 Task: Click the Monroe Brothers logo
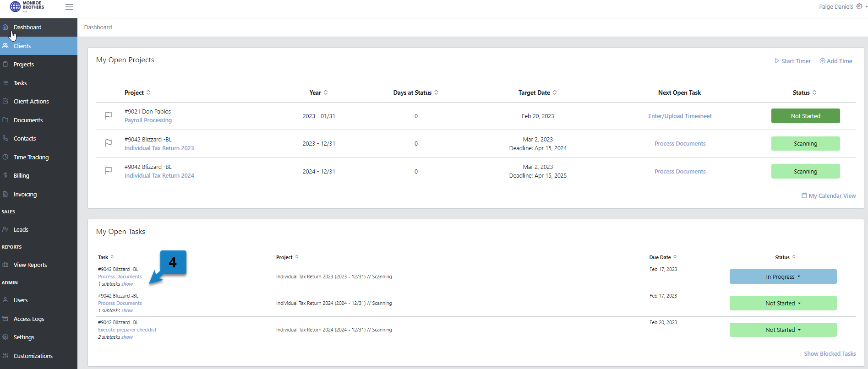[27, 6]
